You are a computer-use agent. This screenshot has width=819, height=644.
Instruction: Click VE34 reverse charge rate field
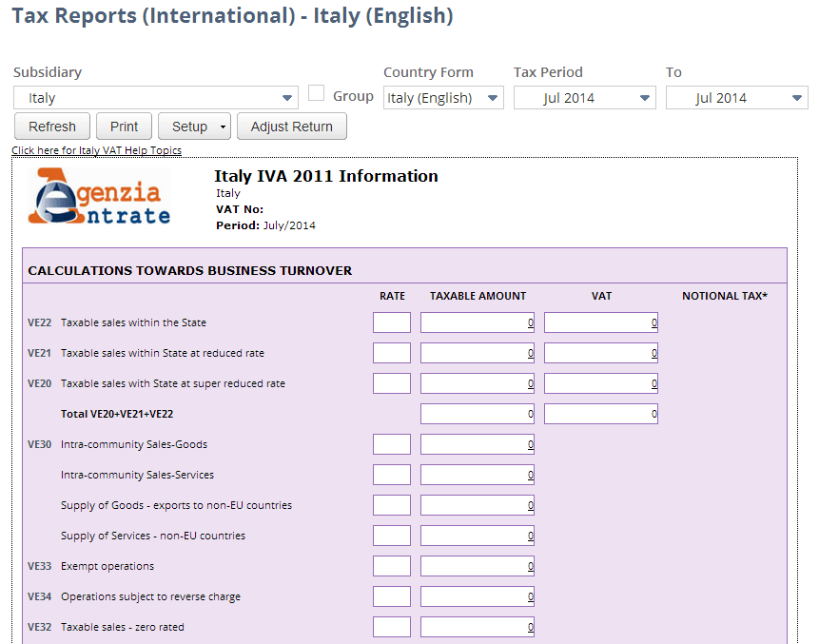click(x=392, y=596)
